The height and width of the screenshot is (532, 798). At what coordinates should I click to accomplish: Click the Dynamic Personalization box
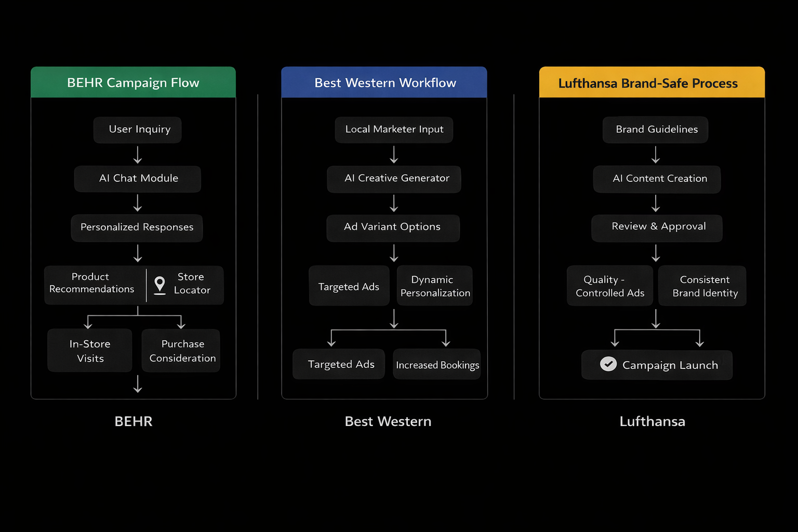tap(434, 286)
